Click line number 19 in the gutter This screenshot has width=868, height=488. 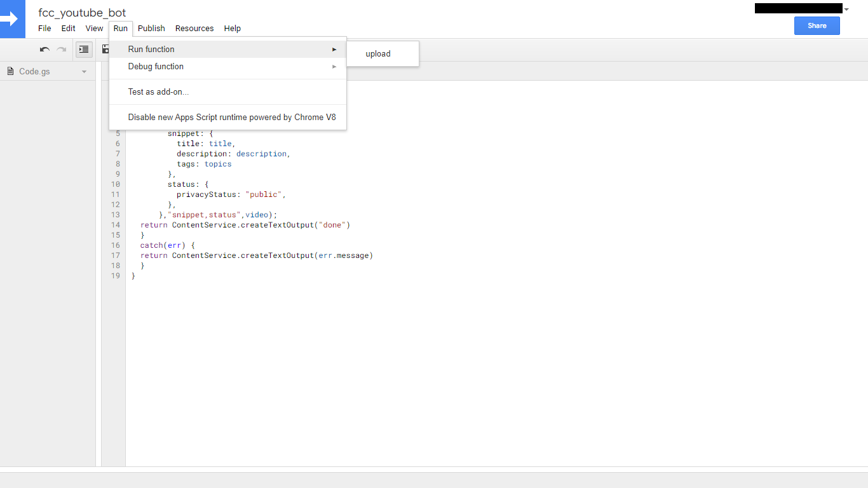coord(116,276)
